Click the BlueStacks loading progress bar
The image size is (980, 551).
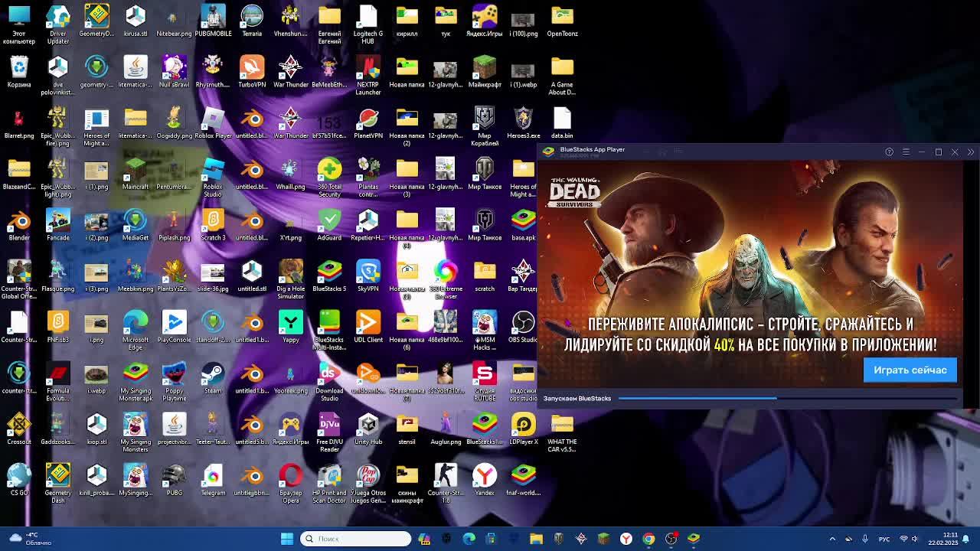788,398
